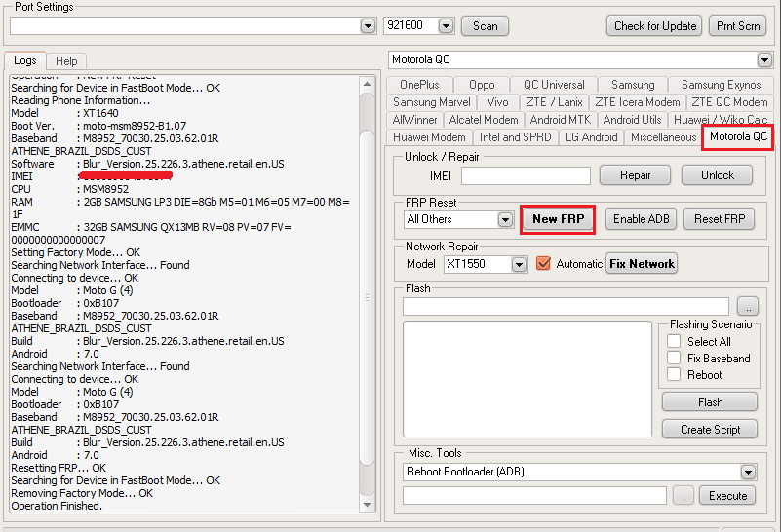Image resolution: width=781 pixels, height=532 pixels.
Task: Click 'Reading Phone Information...' log line
Action: [x=81, y=100]
